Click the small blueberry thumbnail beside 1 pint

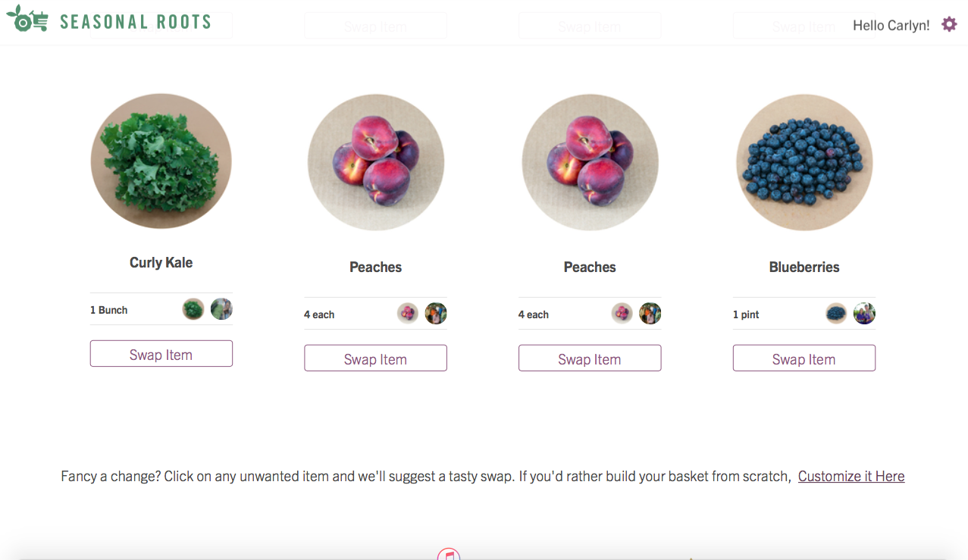coord(836,314)
